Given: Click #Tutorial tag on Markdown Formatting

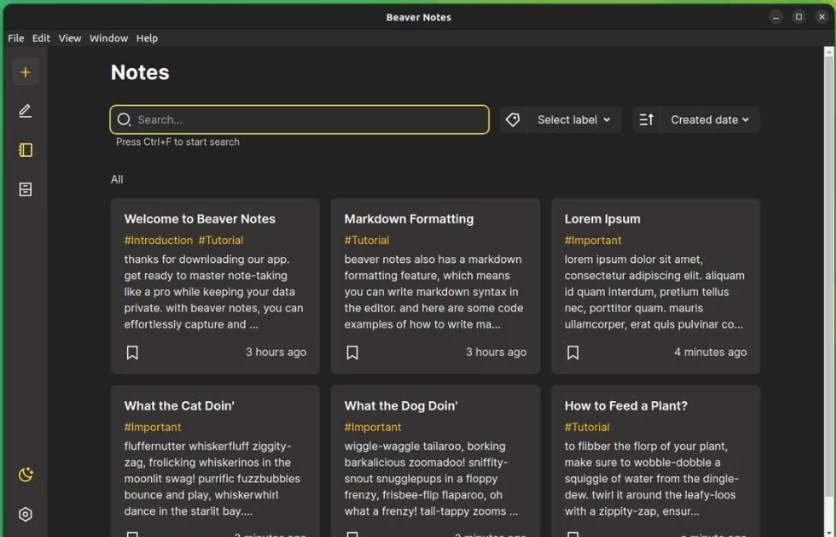Looking at the screenshot, I should click(367, 240).
